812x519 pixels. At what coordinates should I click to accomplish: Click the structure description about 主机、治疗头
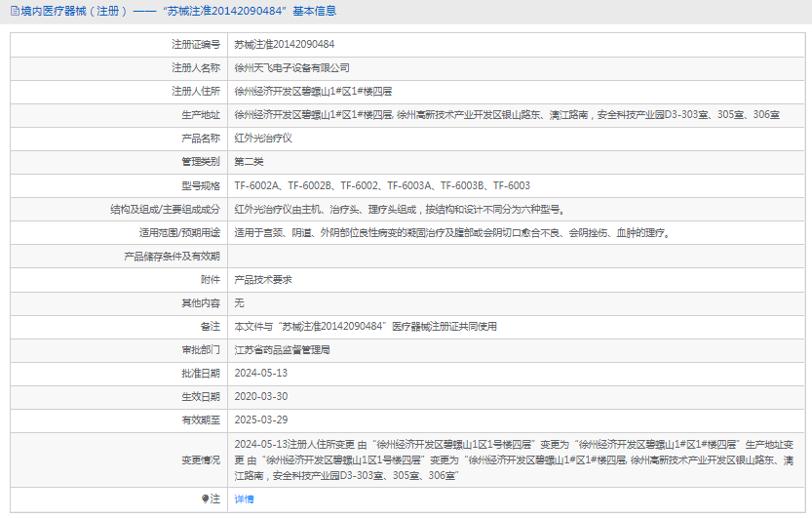pos(401,210)
